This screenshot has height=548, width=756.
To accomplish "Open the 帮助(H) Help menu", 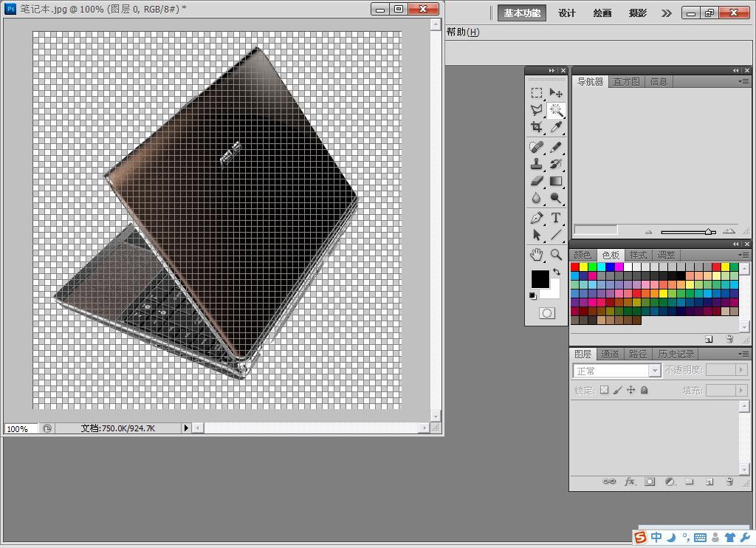I will click(x=463, y=32).
